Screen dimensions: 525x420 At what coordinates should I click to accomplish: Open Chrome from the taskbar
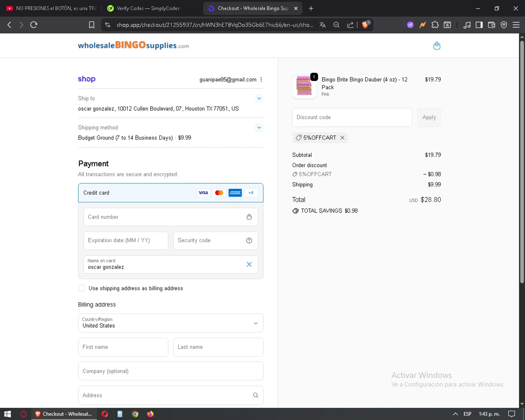pos(135,414)
